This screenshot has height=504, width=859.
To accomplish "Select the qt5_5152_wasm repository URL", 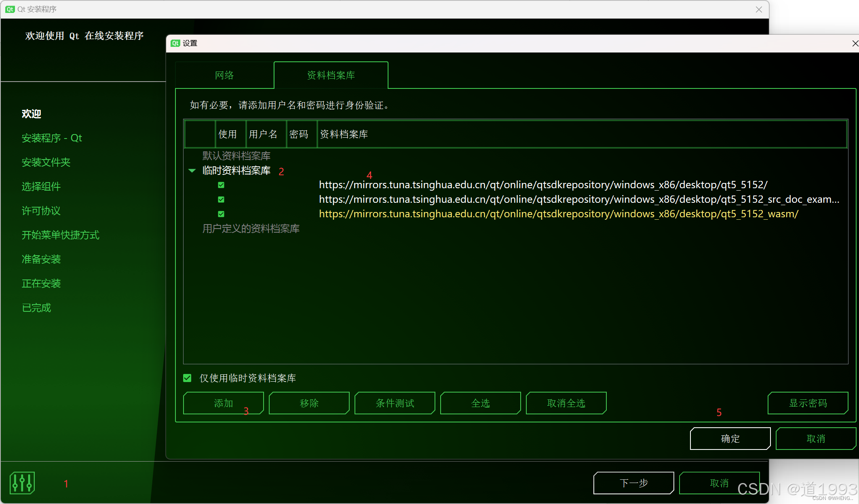I will point(558,214).
